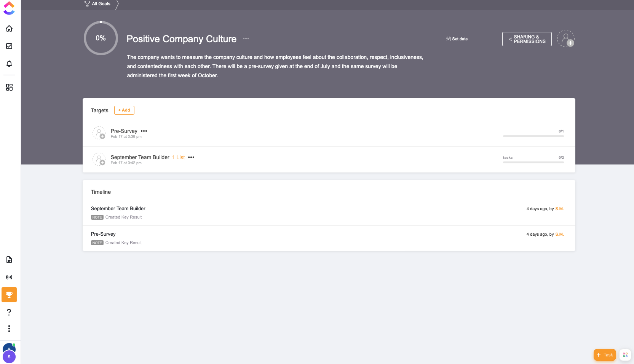Open the Notifications bell icon
The height and width of the screenshot is (364, 634).
click(9, 64)
